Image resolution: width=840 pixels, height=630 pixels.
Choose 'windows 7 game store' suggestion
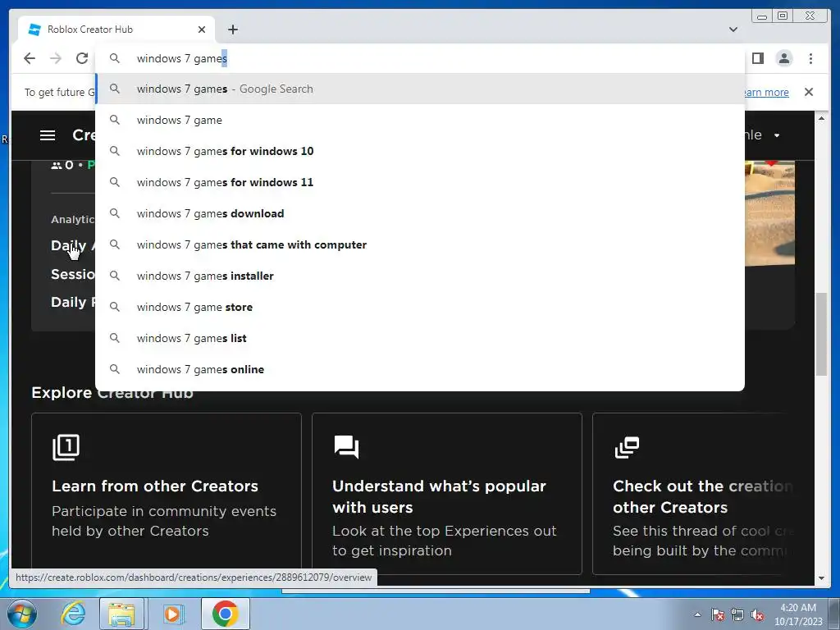[x=419, y=307]
